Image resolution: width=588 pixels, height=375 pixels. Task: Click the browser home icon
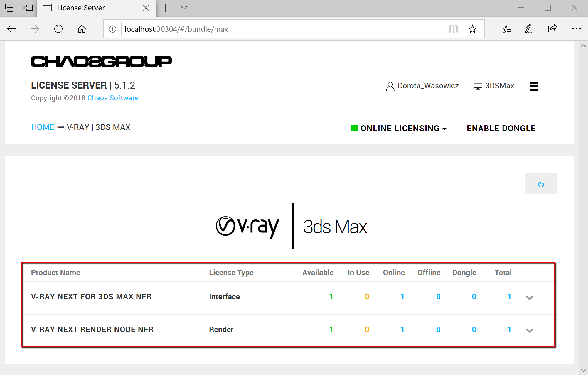click(82, 29)
